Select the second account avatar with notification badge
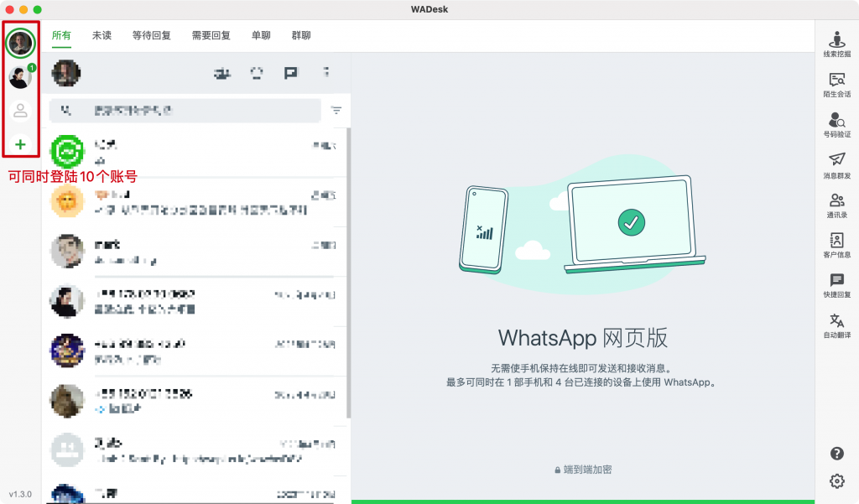The width and height of the screenshot is (859, 504). tap(19, 75)
